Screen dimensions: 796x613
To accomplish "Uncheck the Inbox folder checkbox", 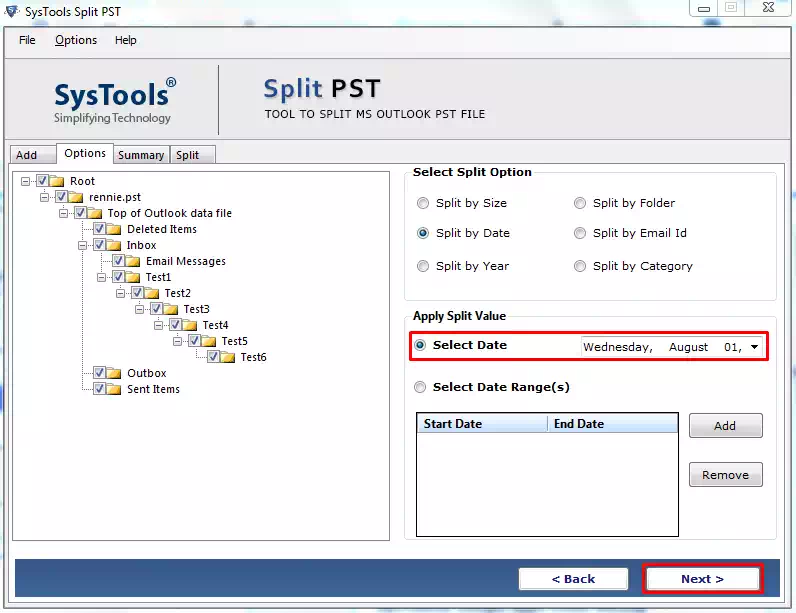I will (99, 245).
